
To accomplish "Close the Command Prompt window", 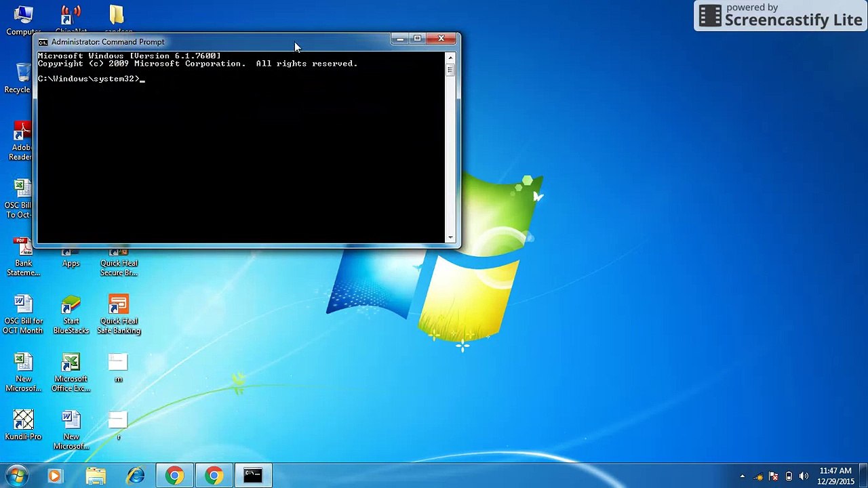I will tap(441, 39).
